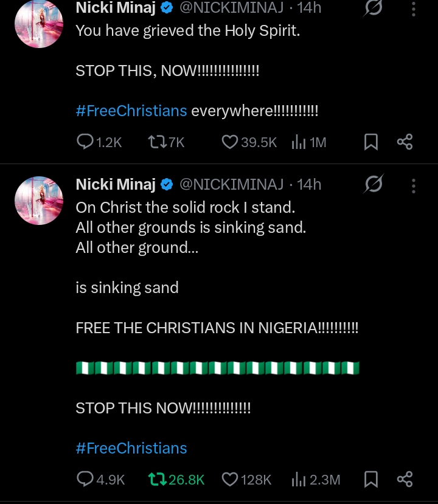View analytics of the 2.3M views tweet
The width and height of the screenshot is (438, 504).
[299, 480]
